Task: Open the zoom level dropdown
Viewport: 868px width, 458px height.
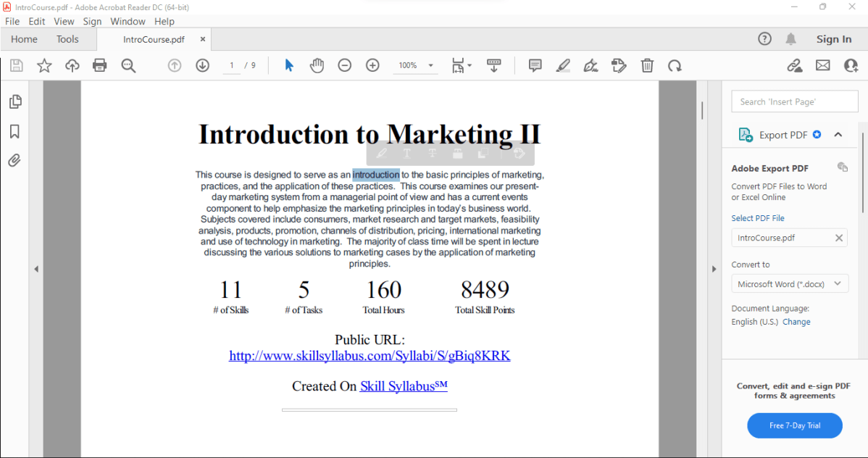Action: pyautogui.click(x=430, y=65)
